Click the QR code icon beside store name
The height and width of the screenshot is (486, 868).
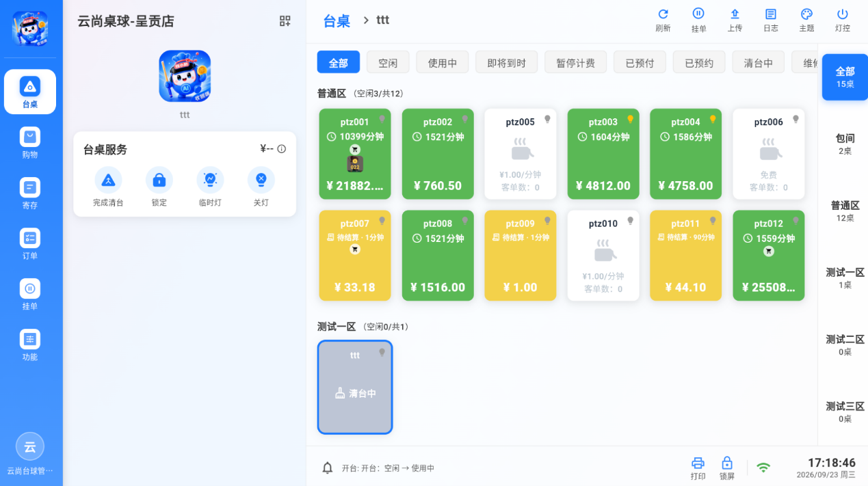tap(285, 21)
